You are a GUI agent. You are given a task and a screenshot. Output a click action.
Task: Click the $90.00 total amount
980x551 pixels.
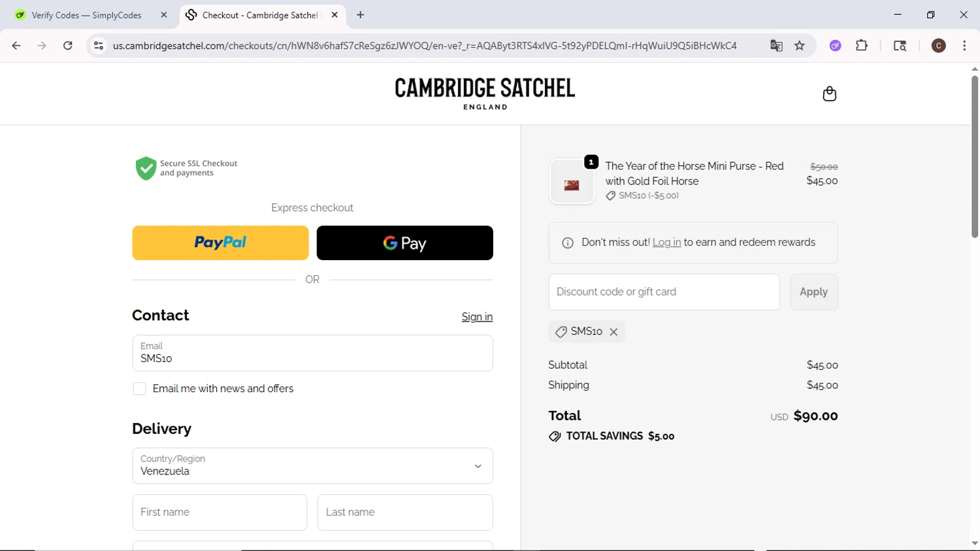coord(815,416)
